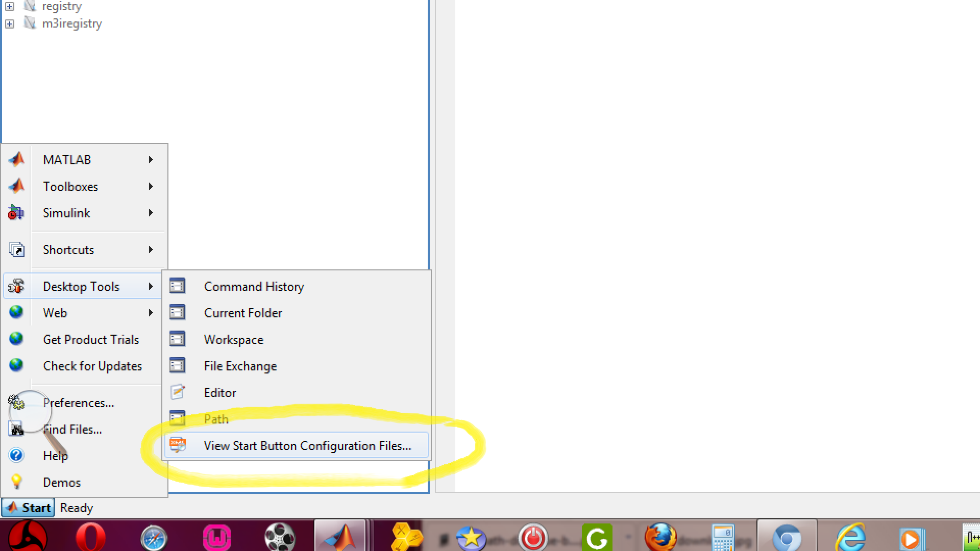Open Command History panel
Viewport: 980px width, 551px height.
[254, 286]
